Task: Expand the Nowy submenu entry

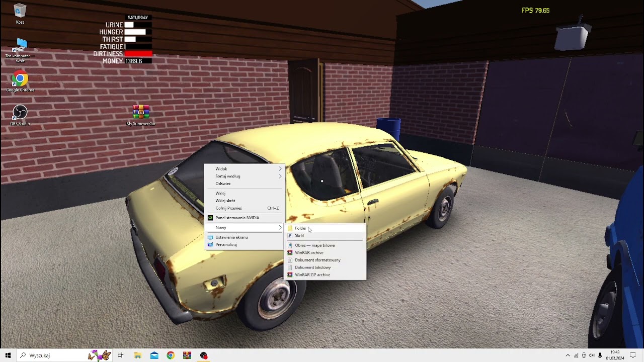Action: 245,227
